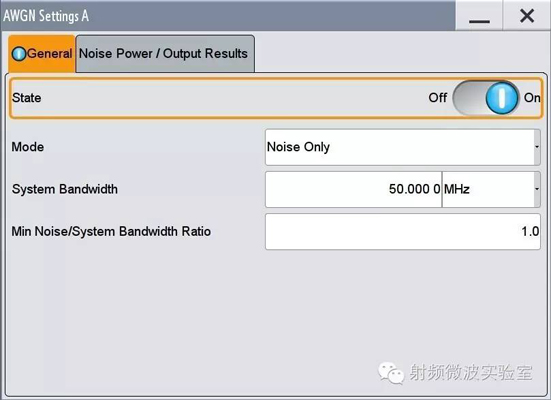551x400 pixels.
Task: Click the arrow on the MHz unit selector
Action: [x=537, y=189]
